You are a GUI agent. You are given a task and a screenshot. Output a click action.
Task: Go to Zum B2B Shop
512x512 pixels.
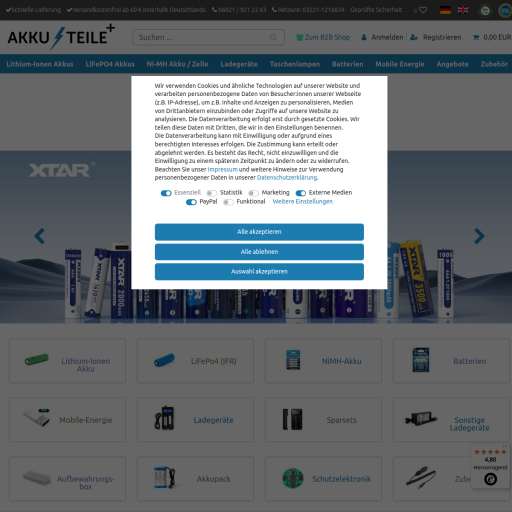tap(323, 37)
